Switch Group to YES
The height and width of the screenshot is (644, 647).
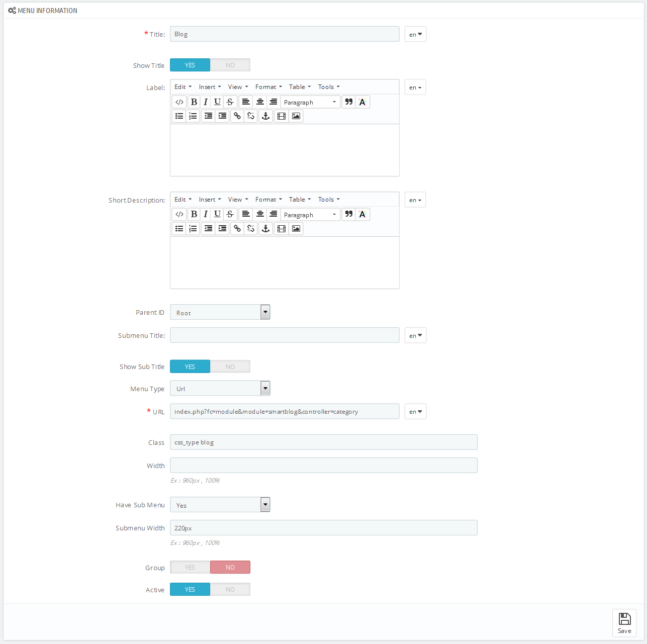tap(190, 568)
